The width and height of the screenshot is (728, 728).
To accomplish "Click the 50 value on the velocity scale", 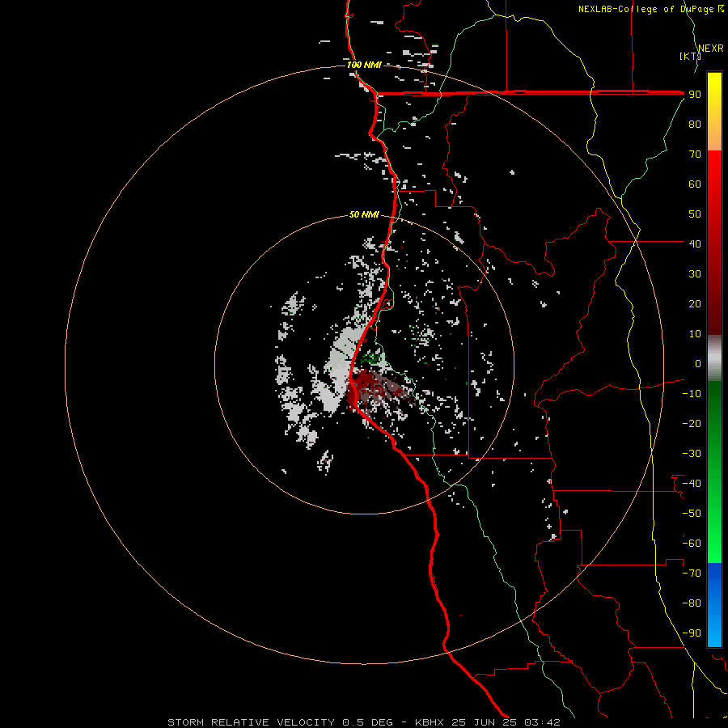I will (695, 214).
